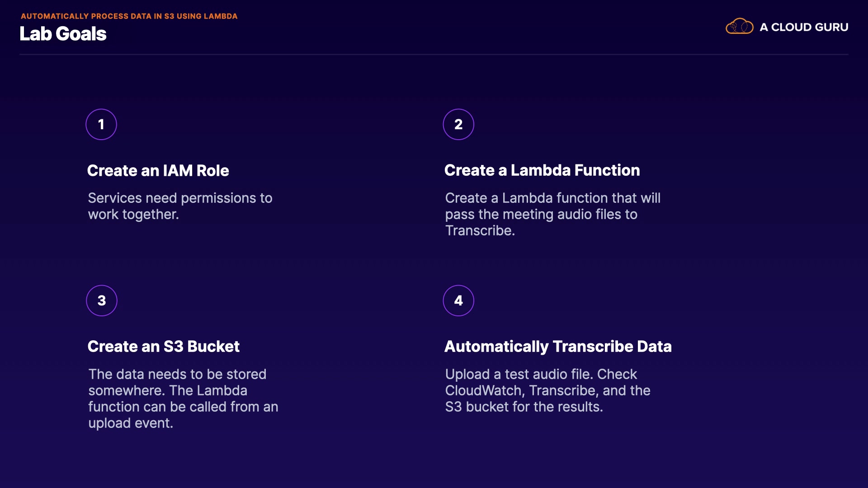
Task: Select the Create an S3 Bucket heading
Action: [x=163, y=346]
